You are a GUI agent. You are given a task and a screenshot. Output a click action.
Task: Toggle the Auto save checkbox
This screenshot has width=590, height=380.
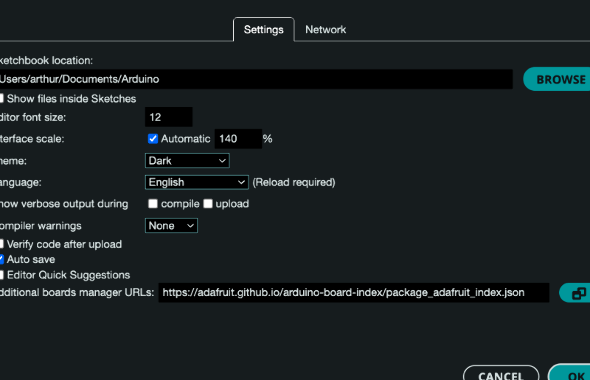1,259
